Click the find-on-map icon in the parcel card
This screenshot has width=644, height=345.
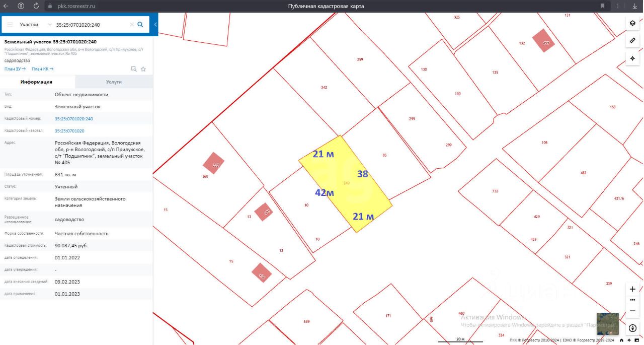click(134, 69)
